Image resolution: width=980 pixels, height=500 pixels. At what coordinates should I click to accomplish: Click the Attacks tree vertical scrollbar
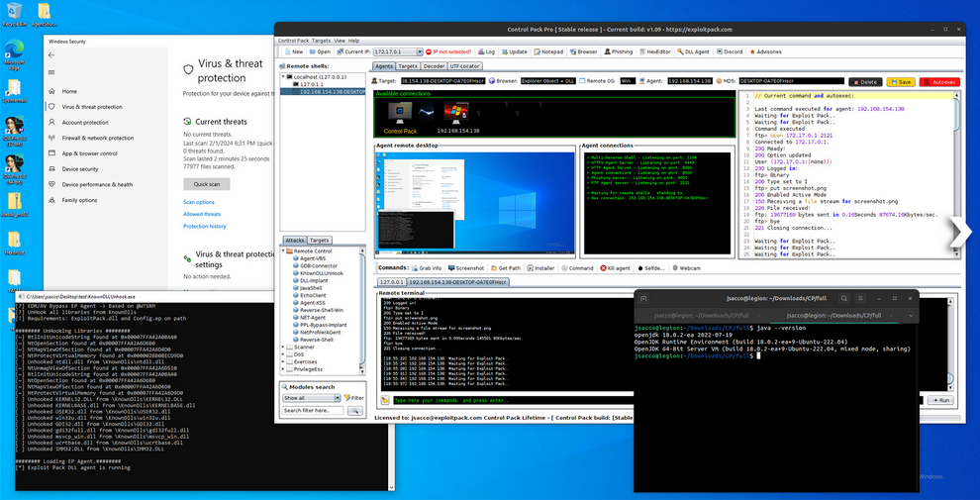362,313
